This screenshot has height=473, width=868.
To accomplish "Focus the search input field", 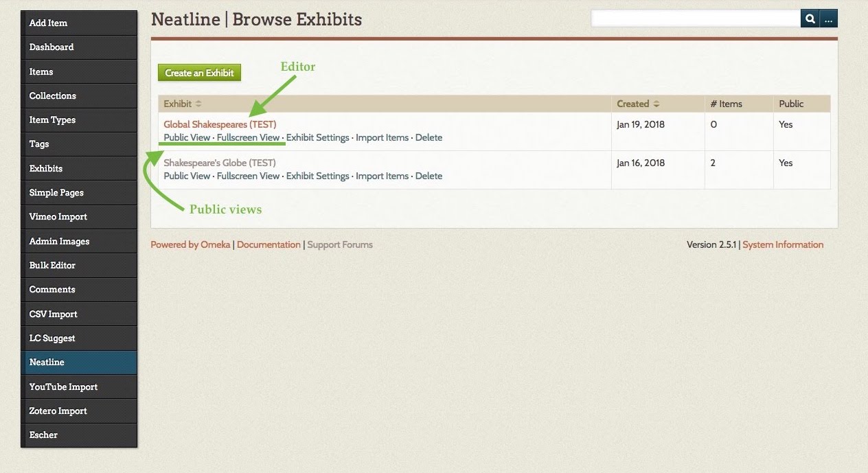I will pyautogui.click(x=696, y=19).
